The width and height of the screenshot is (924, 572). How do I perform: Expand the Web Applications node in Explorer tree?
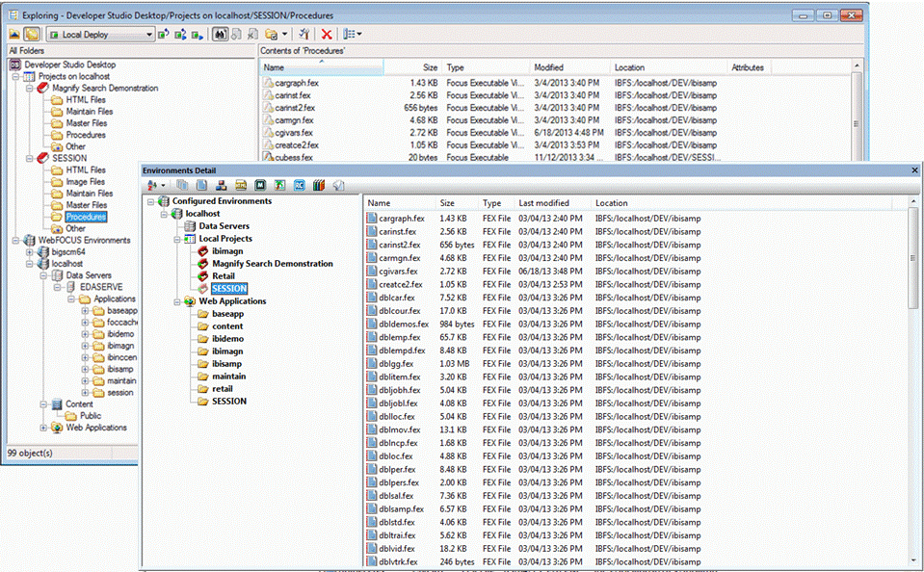point(43,428)
